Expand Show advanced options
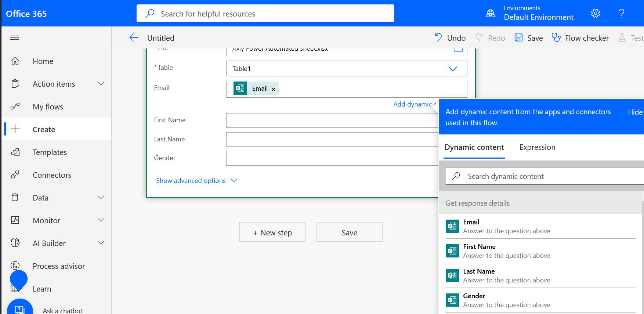The height and width of the screenshot is (314, 644). (x=197, y=180)
